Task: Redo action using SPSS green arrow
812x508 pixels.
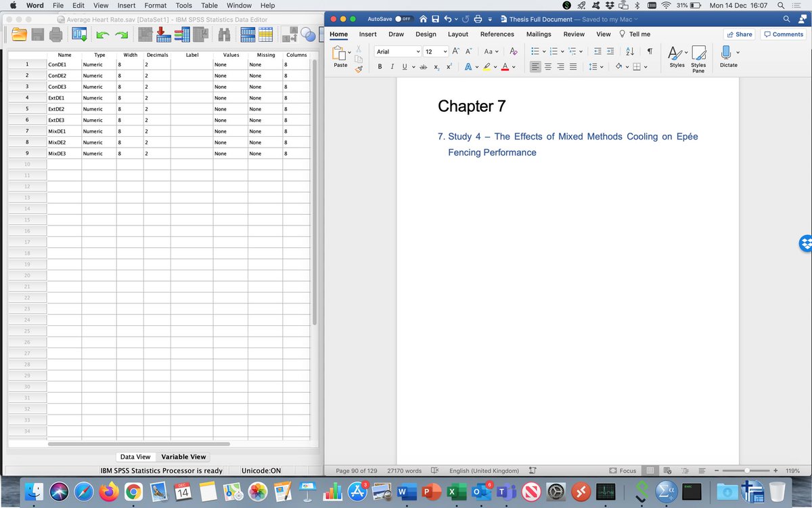Action: point(122,35)
